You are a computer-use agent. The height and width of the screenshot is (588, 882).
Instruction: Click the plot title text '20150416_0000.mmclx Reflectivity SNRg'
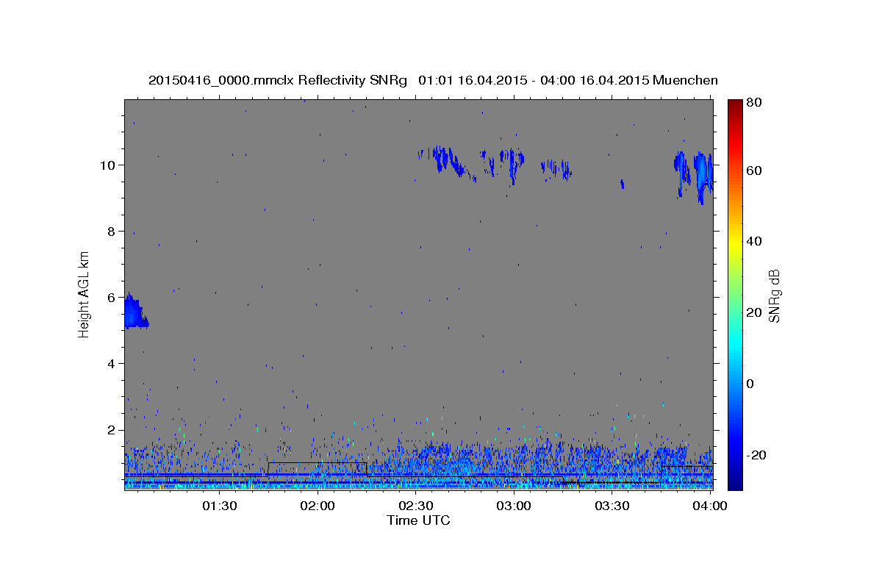pyautogui.click(x=277, y=80)
